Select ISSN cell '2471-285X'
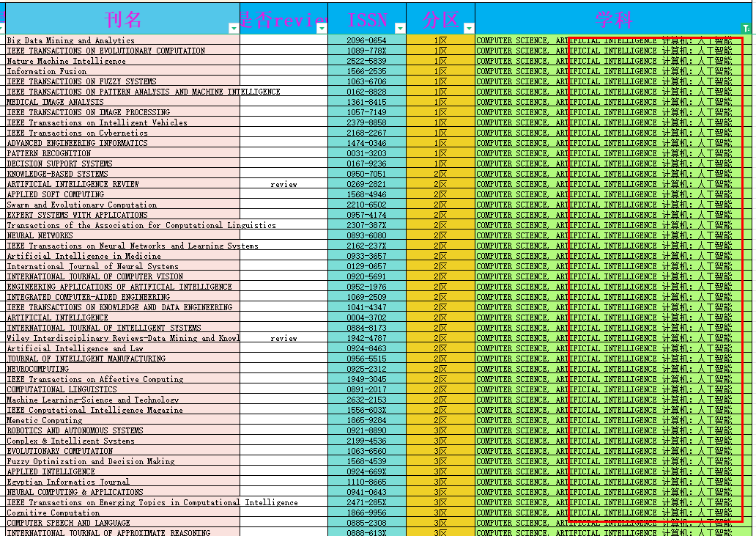 367,502
